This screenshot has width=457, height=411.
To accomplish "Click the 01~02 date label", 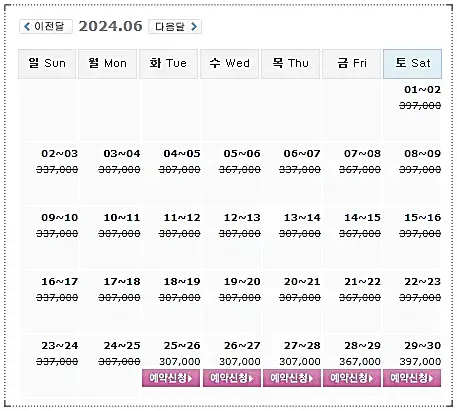I will coord(422,90).
